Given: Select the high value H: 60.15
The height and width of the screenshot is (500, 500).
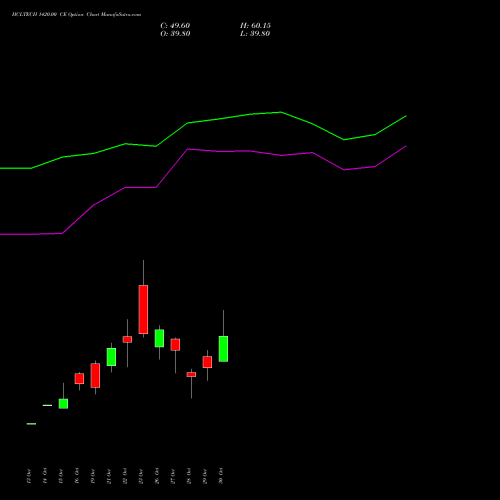Looking at the screenshot, I should point(255,26).
